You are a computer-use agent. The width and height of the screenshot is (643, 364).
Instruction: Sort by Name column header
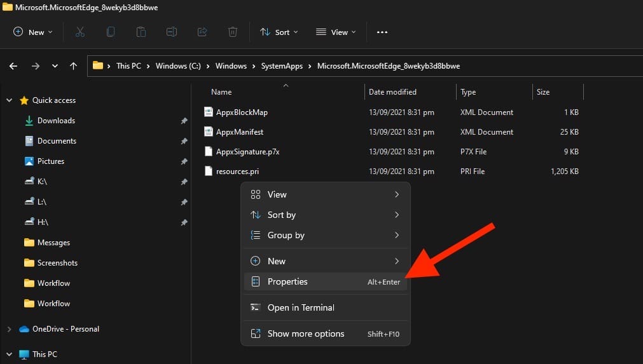coord(221,92)
